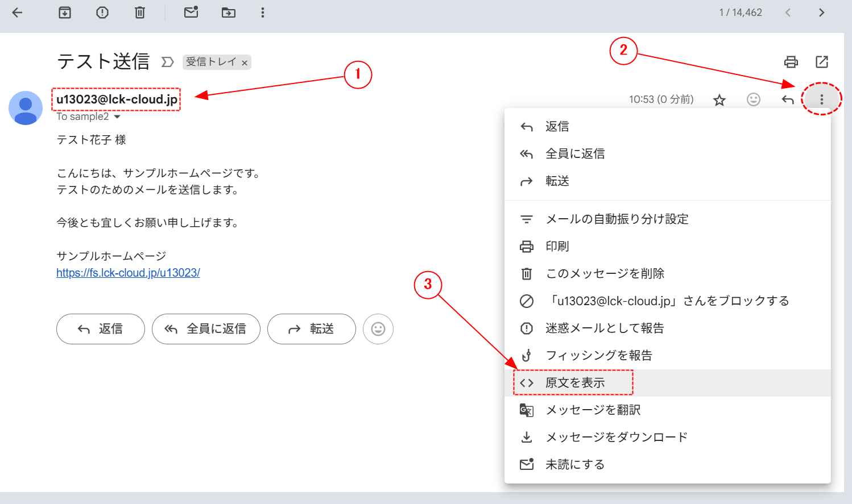
Task: Open the Move to folder icon
Action: pos(229,13)
